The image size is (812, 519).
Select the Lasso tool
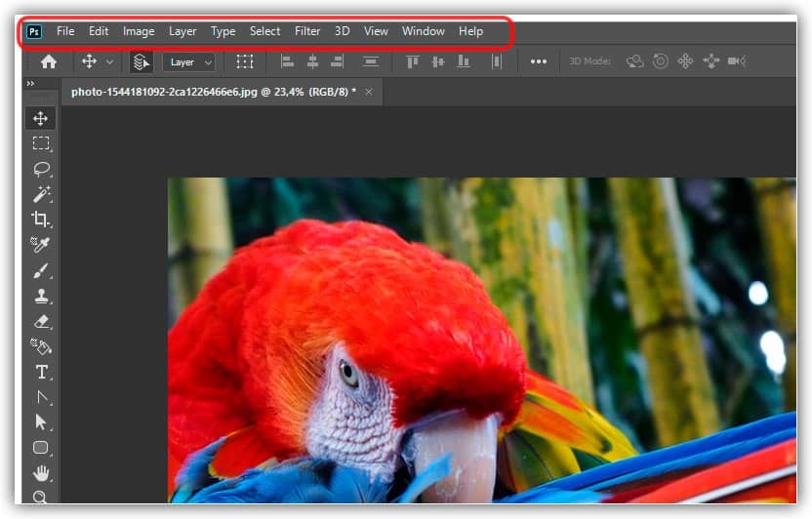pos(41,169)
